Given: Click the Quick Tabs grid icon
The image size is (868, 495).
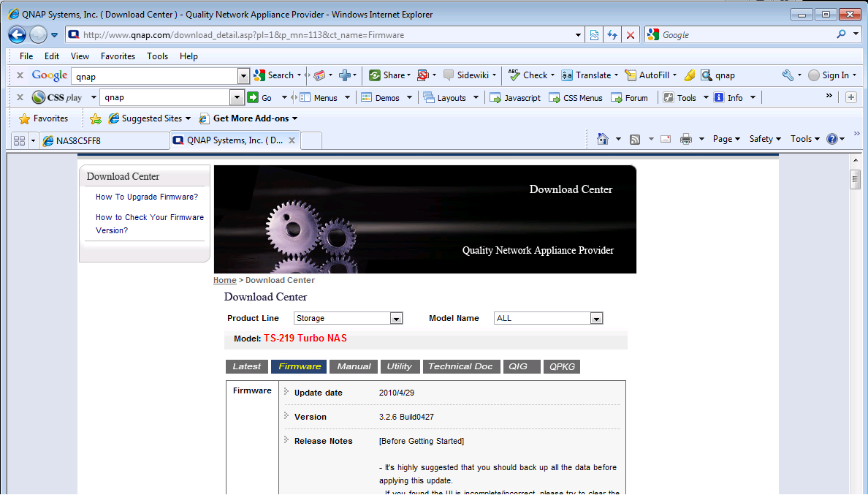Looking at the screenshot, I should coord(20,140).
